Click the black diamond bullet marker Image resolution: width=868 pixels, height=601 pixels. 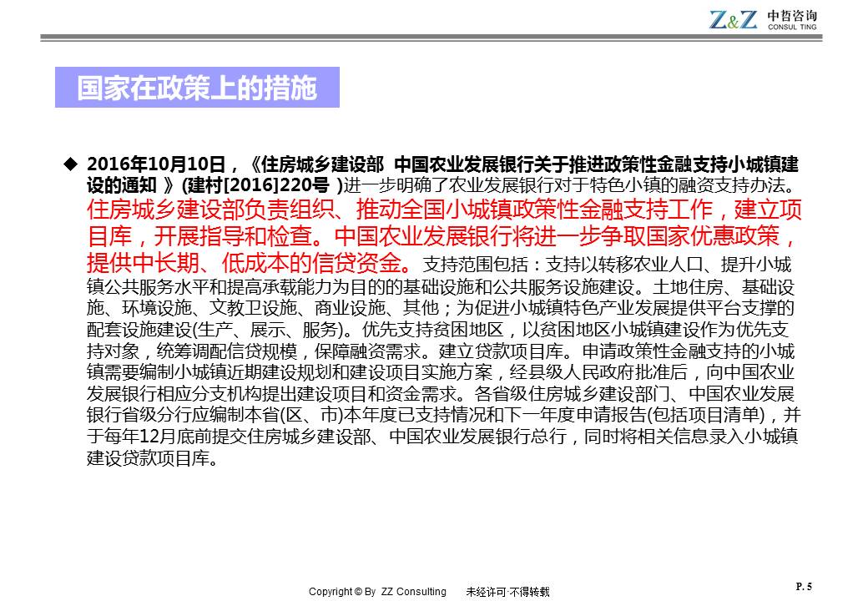[70, 162]
